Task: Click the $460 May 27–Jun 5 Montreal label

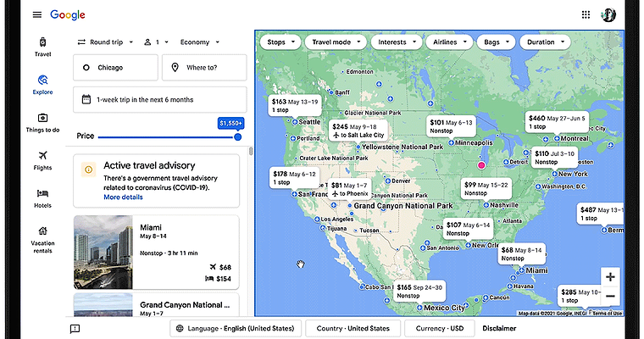Action: (557, 122)
